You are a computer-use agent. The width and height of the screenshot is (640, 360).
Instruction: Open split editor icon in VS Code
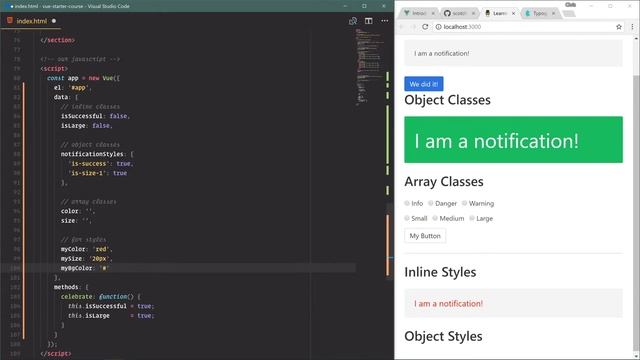click(369, 21)
